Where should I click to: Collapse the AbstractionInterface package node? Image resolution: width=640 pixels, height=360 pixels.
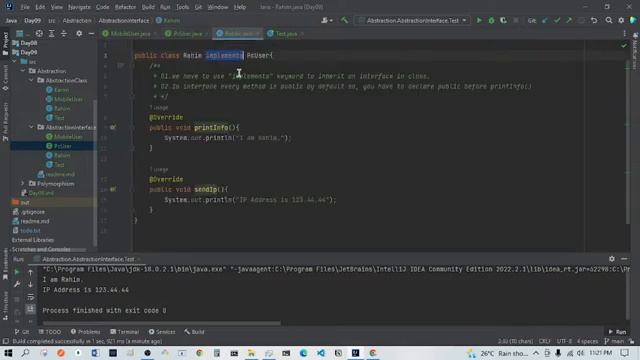point(31,127)
